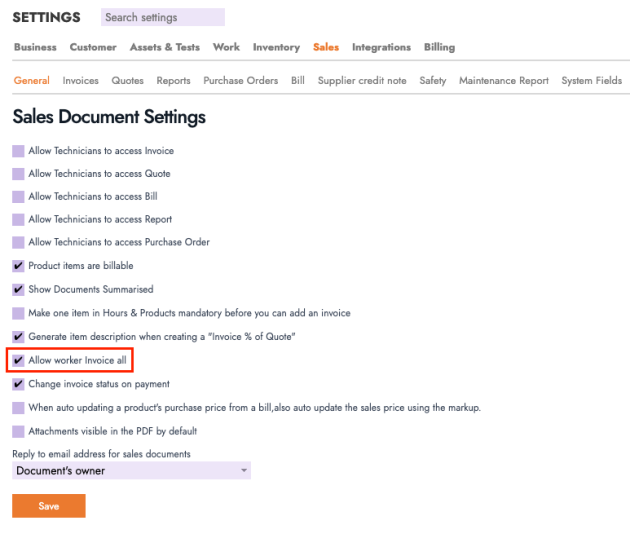Uncheck Allow worker Invoice all
Viewport: 630px width, 556px height.
pos(18,360)
